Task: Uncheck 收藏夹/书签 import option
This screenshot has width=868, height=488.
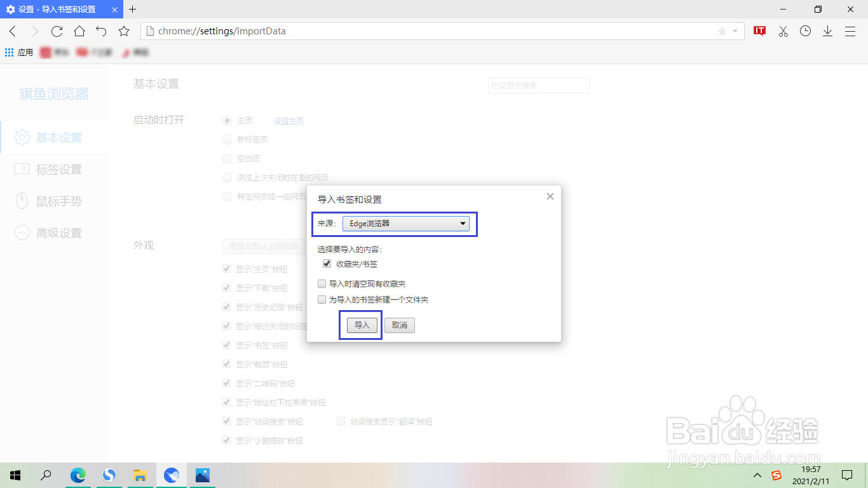Action: coord(327,264)
